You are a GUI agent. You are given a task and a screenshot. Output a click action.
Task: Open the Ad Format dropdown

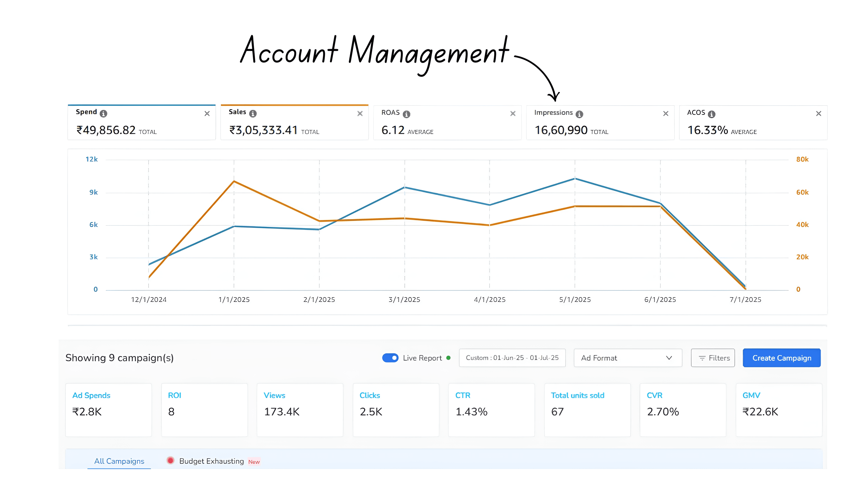(627, 358)
